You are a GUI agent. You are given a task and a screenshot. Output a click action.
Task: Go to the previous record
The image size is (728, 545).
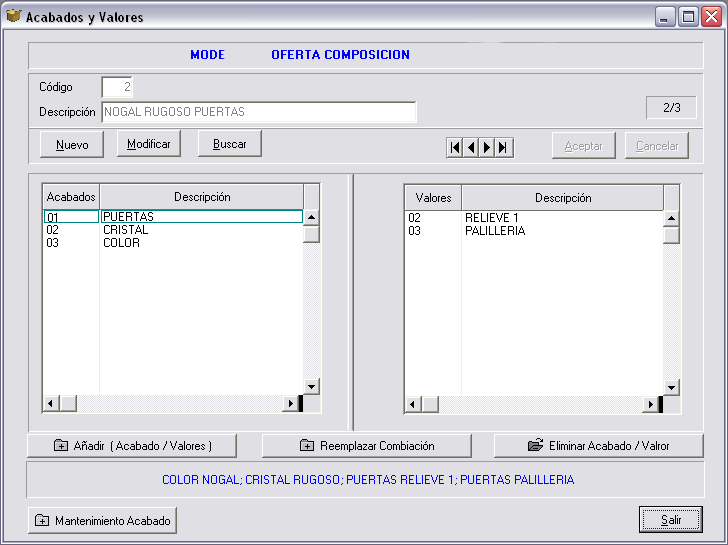click(x=471, y=148)
